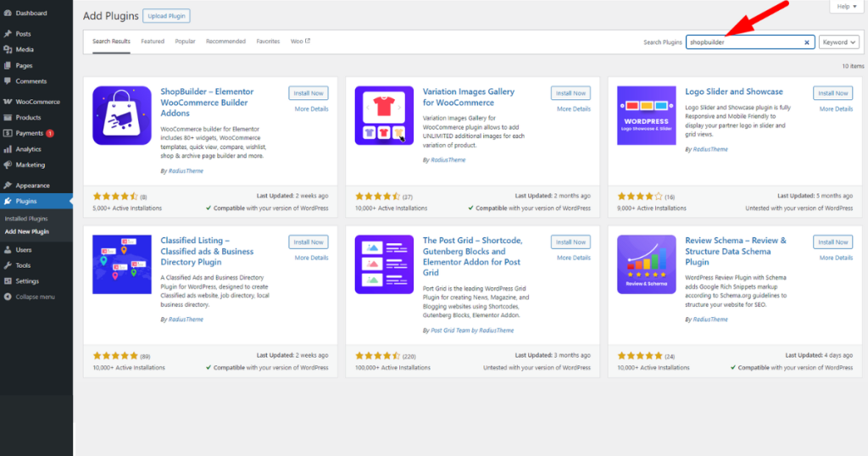Image resolution: width=868 pixels, height=456 pixels.
Task: Open Installed Plugins submenu item
Action: pos(26,219)
